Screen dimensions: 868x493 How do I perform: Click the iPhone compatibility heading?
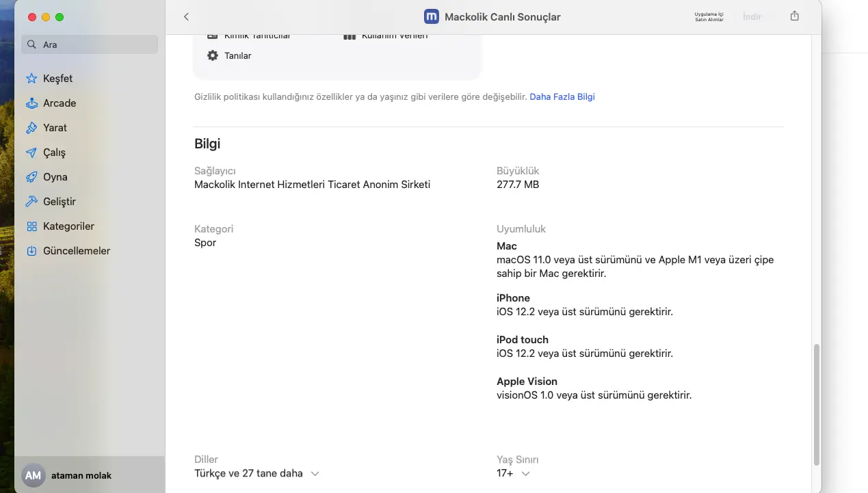click(513, 298)
